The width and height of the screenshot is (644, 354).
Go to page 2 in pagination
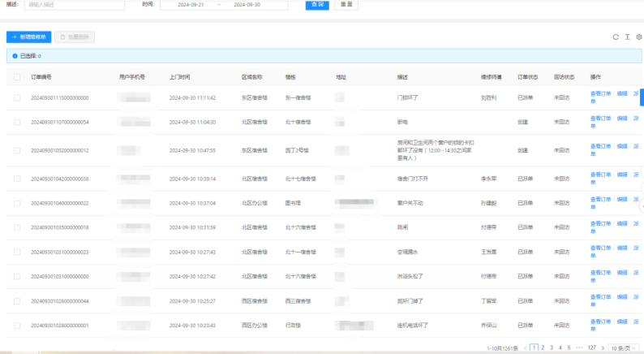tap(542, 348)
